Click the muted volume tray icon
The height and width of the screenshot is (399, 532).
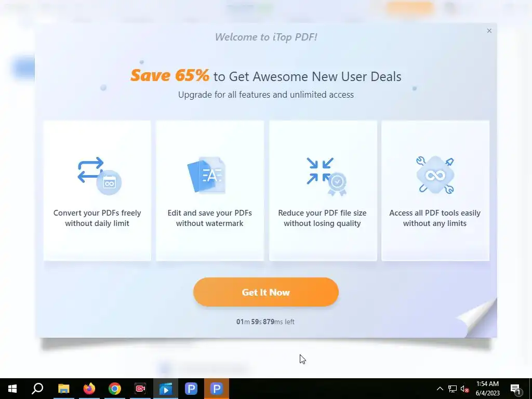[x=464, y=389]
